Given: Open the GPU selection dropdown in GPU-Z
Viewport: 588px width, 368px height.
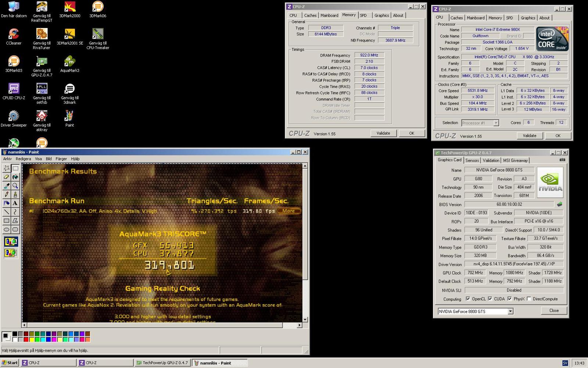Looking at the screenshot, I should point(510,311).
